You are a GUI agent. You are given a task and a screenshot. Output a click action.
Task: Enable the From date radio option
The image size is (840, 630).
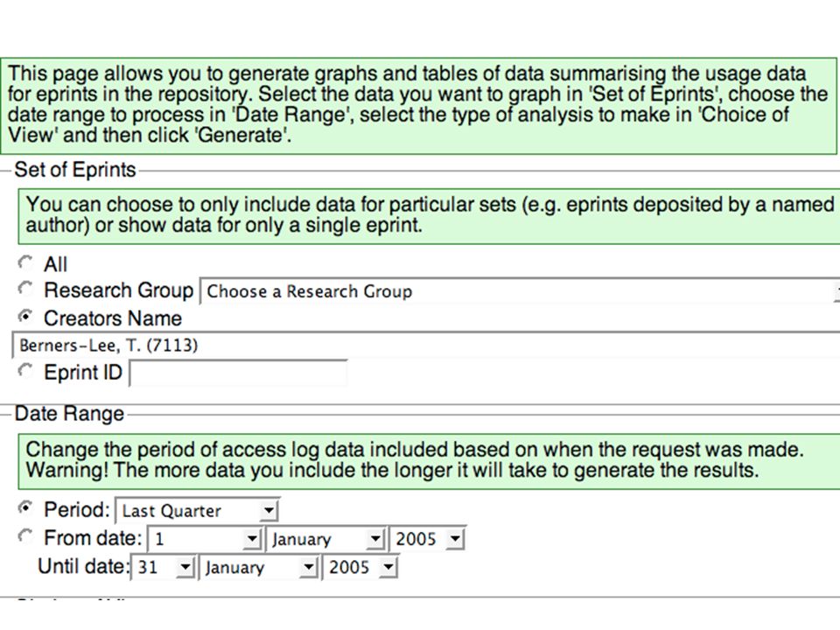tap(25, 536)
